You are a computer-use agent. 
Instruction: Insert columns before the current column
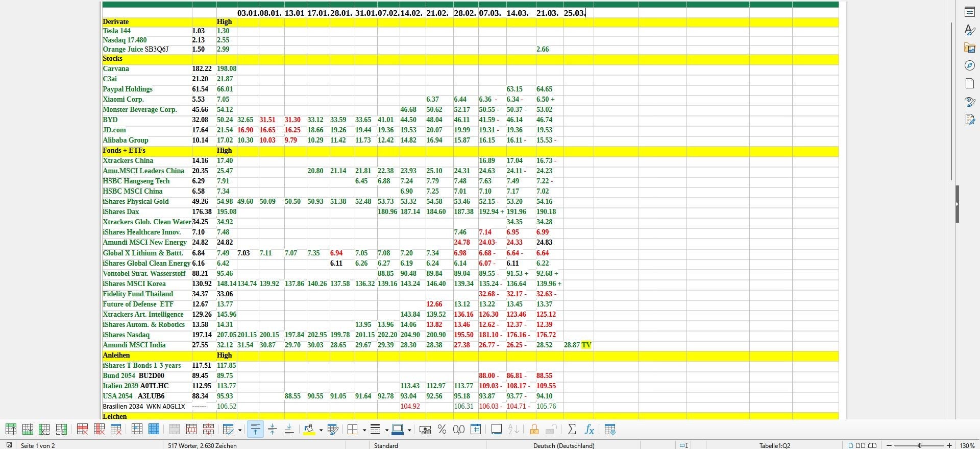(x=44, y=430)
